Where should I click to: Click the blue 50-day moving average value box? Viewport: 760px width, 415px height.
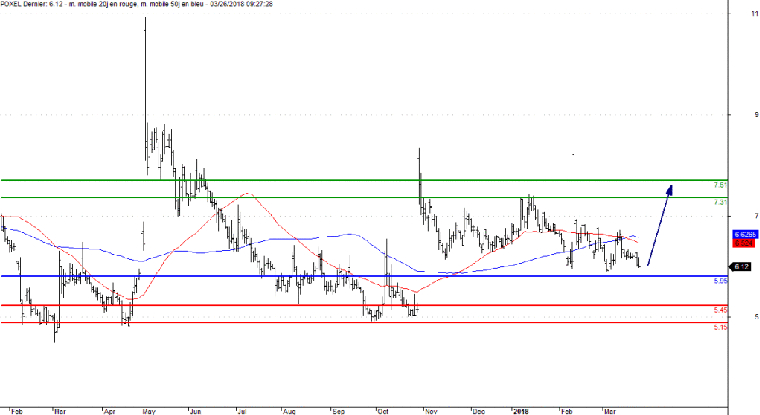click(x=745, y=235)
